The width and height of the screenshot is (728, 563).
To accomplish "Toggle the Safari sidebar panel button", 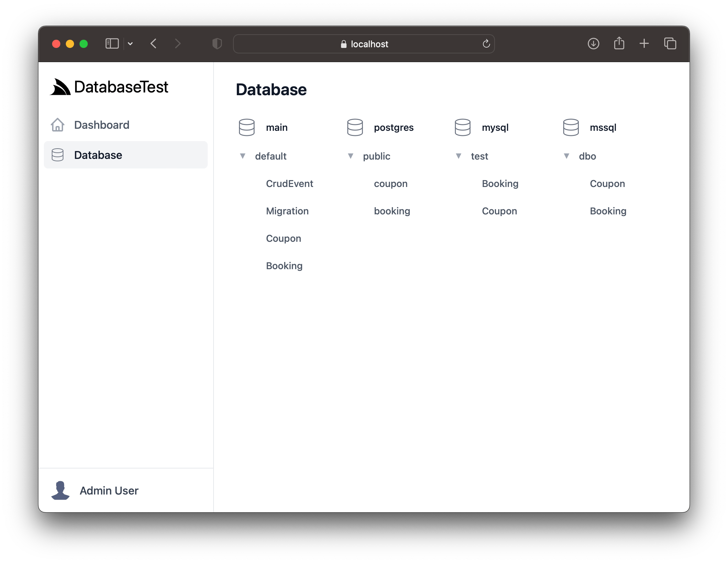I will [x=112, y=44].
